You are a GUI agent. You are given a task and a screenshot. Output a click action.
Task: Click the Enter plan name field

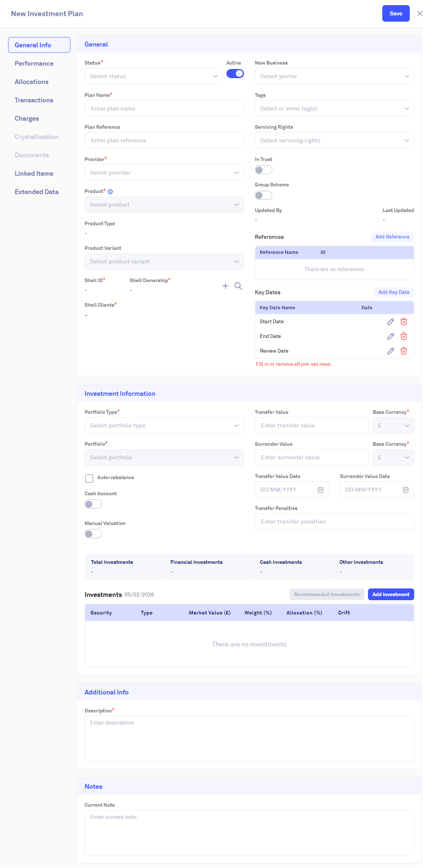(x=164, y=109)
